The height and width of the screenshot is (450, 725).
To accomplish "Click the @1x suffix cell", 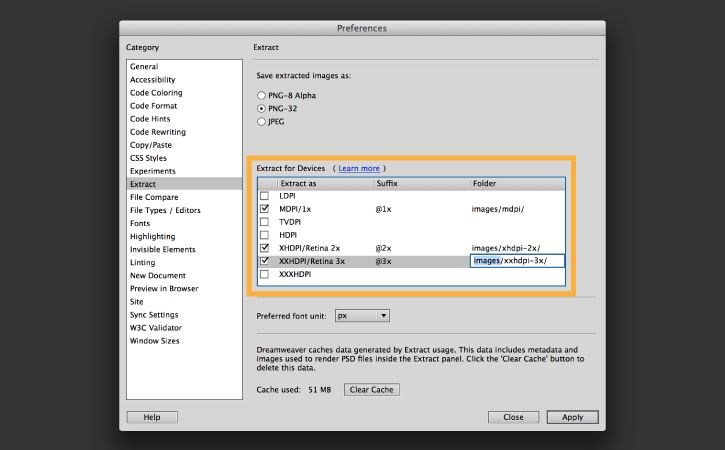I will click(383, 209).
